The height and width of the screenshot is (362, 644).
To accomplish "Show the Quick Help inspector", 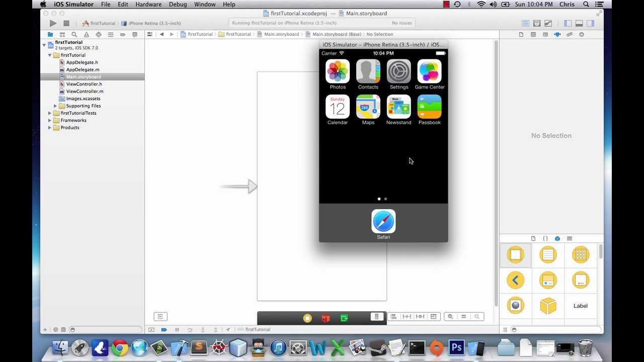I will click(x=533, y=34).
